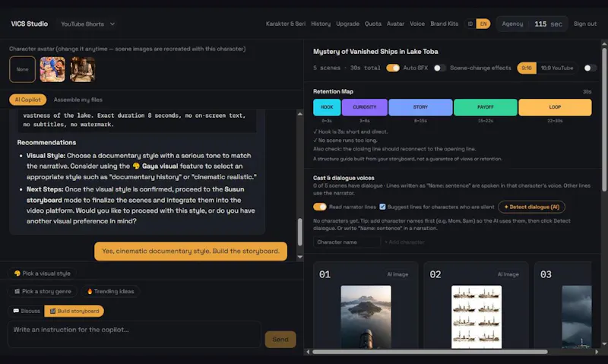Click Pick a story genre chip
Screen dimensions: 608x364
(x=43, y=291)
